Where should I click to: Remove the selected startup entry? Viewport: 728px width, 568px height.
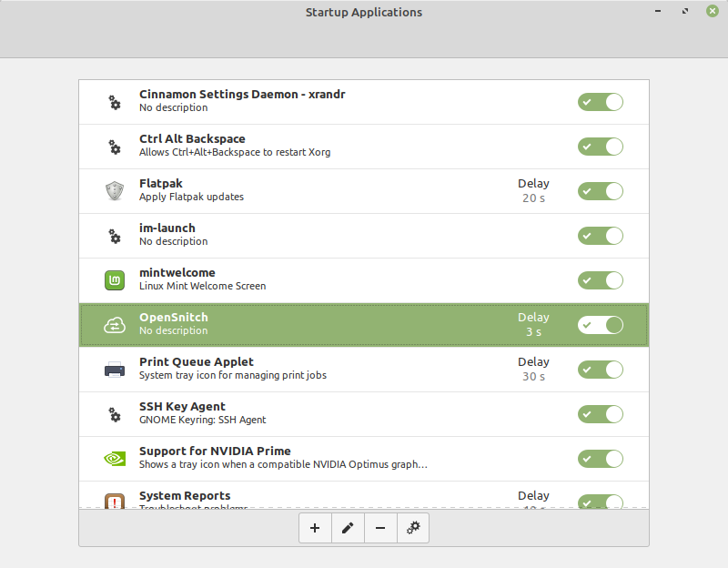click(x=380, y=528)
